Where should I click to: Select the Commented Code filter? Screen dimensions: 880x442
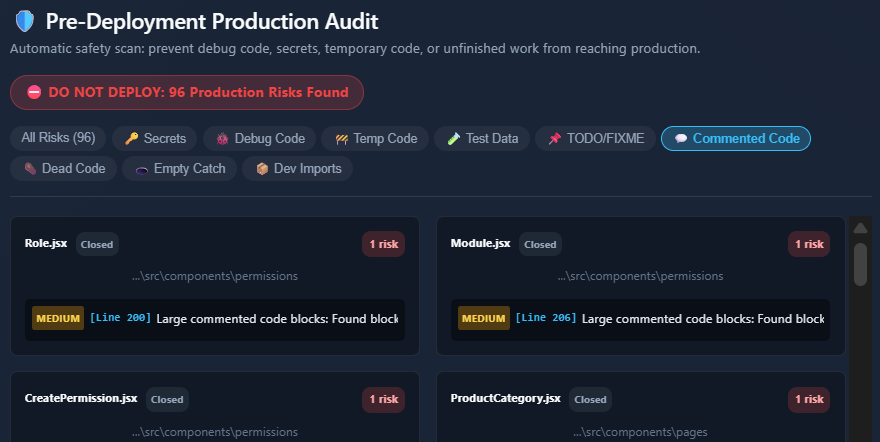click(736, 139)
